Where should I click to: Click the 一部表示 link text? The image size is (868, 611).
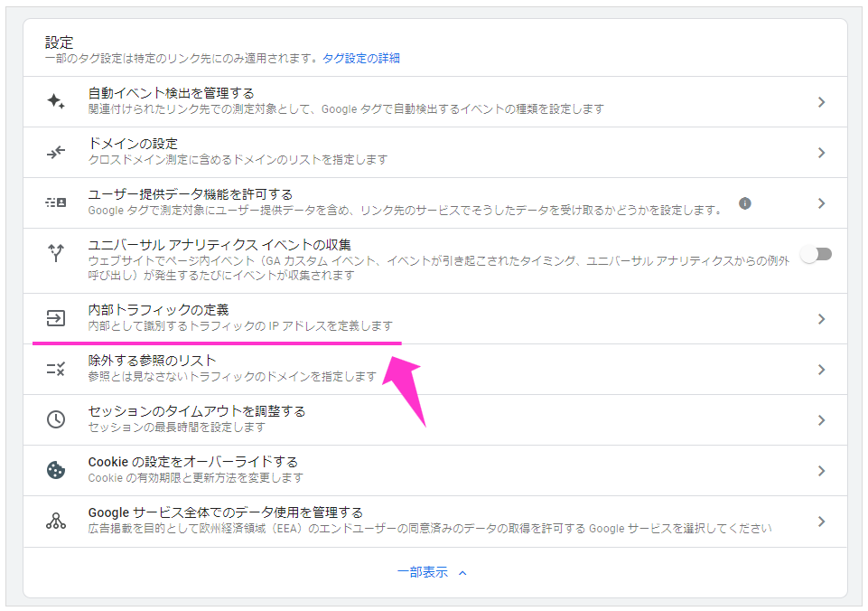click(x=423, y=572)
